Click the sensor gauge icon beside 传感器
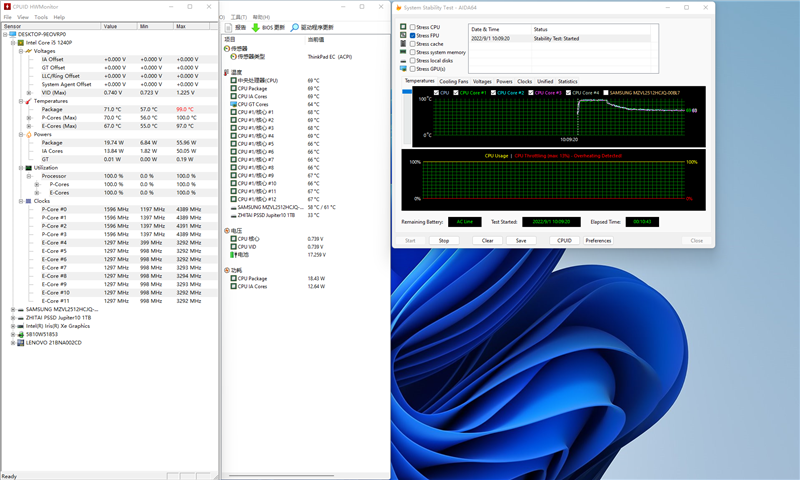The width and height of the screenshot is (800, 480). pyautogui.click(x=227, y=48)
